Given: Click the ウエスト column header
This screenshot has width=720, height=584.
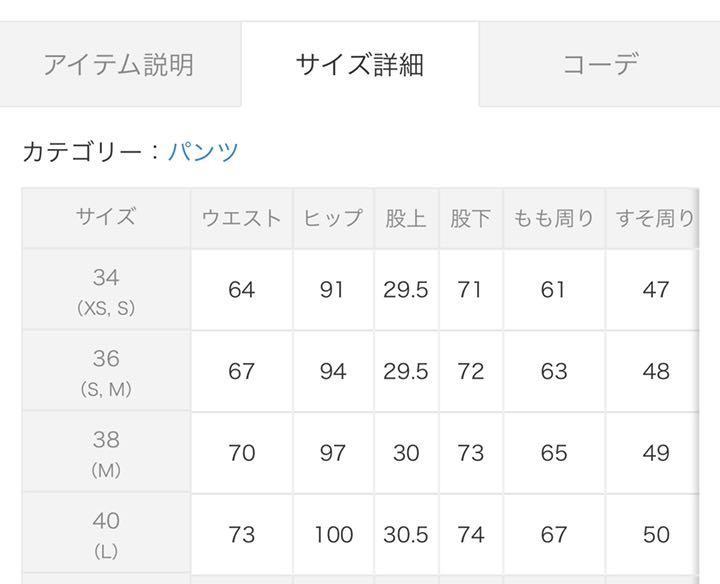Looking at the screenshot, I should click(242, 218).
